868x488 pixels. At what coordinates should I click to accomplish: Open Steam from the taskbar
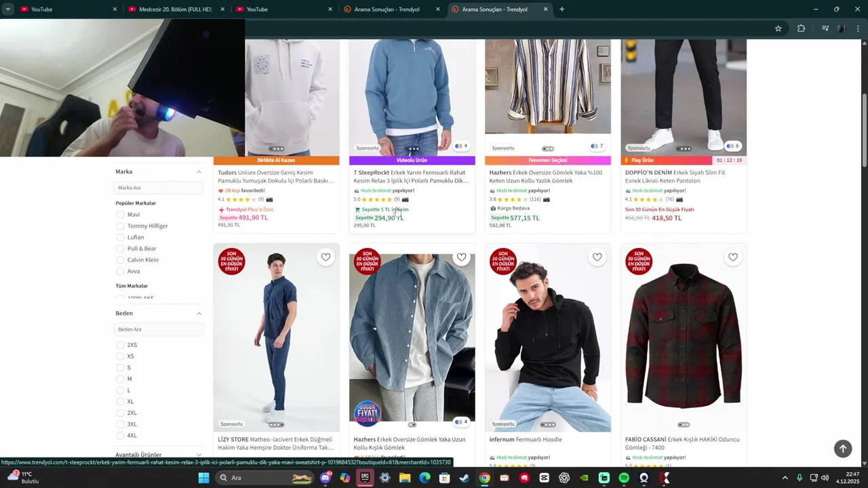(465, 478)
